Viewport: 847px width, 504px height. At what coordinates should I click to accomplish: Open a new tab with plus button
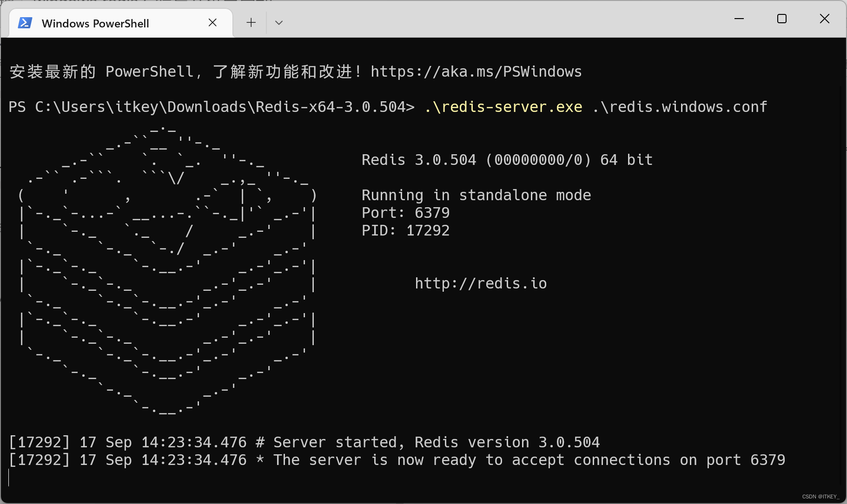coord(251,22)
